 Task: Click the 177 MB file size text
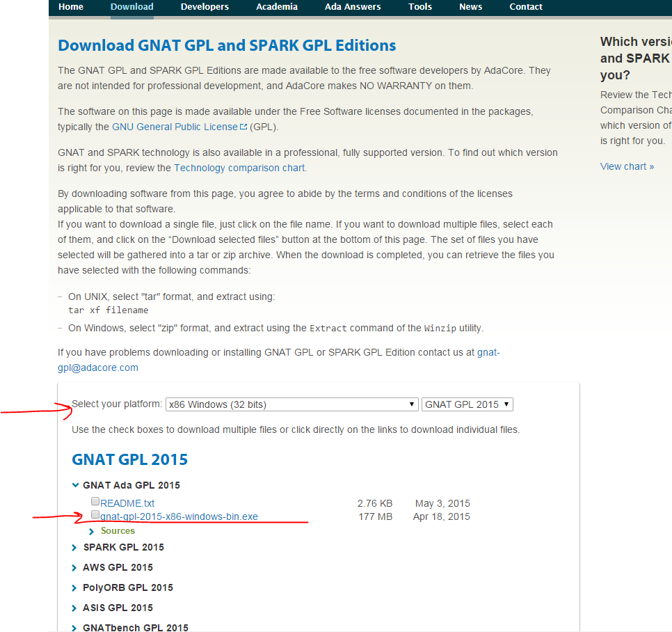[x=376, y=516]
